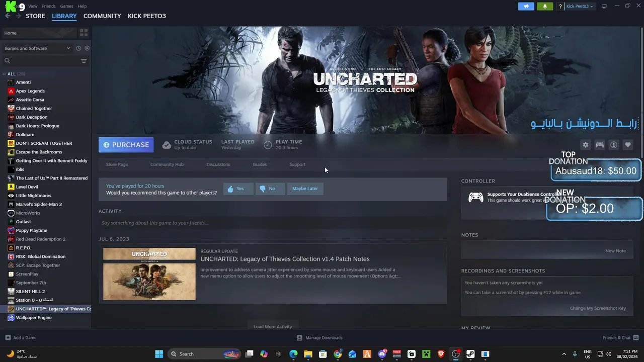Enter Big Picture mode via monitor icon
The width and height of the screenshot is (644, 362).
604,6
